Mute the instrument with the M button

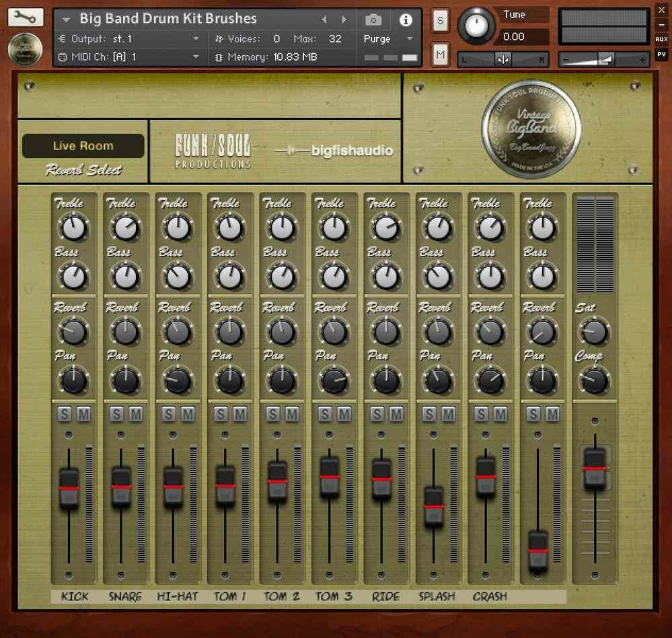point(440,54)
